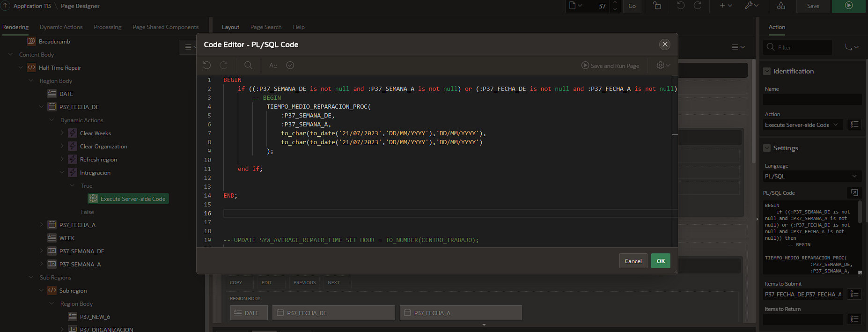The image size is (868, 332).
Task: Click Save and Run Page in Code Editor
Action: 611,66
